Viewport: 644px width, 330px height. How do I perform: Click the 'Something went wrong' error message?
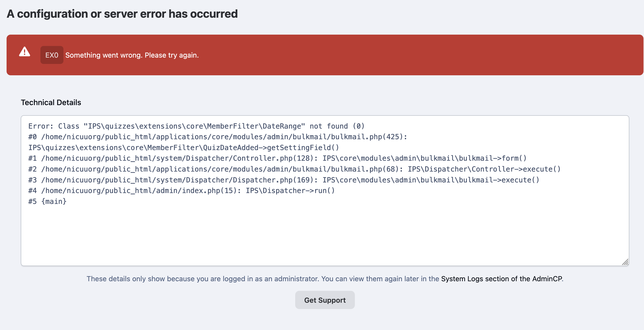pyautogui.click(x=132, y=55)
